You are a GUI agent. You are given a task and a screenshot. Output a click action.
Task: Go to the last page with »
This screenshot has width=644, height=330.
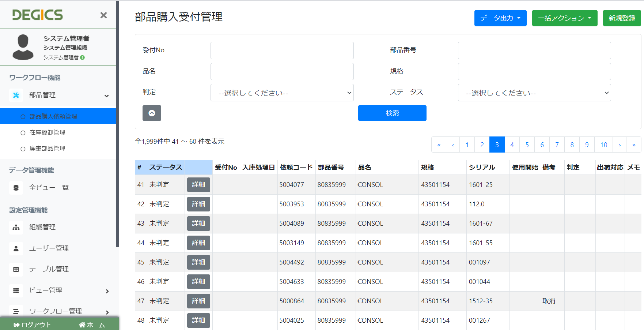point(634,145)
